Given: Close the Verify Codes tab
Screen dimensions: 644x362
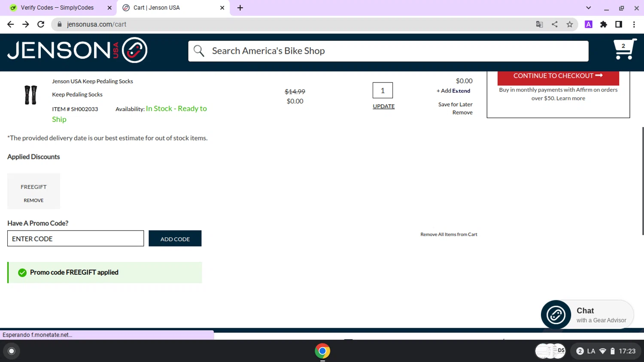Looking at the screenshot, I should click(x=109, y=8).
